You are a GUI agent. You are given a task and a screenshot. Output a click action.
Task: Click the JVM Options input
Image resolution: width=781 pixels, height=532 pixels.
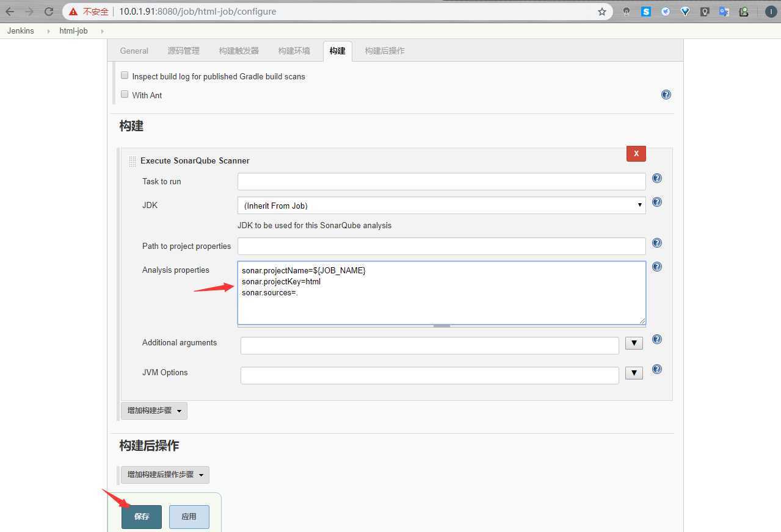(430, 375)
